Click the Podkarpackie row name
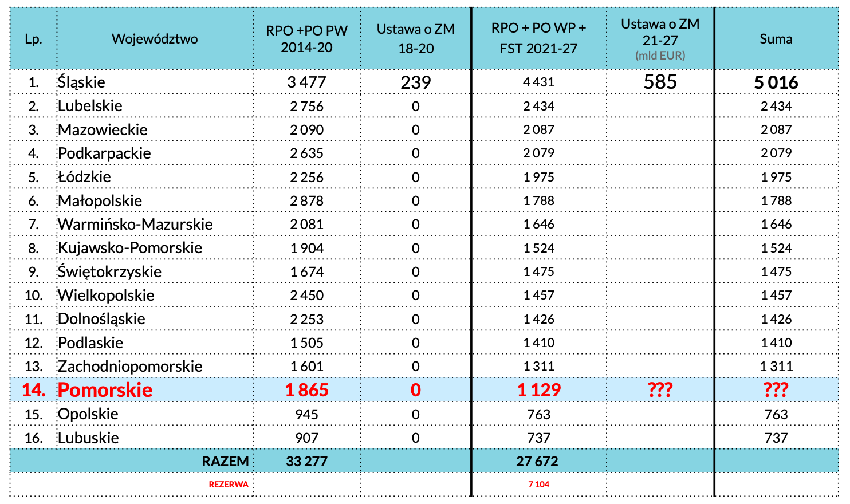The image size is (850, 504). pyautogui.click(x=104, y=153)
